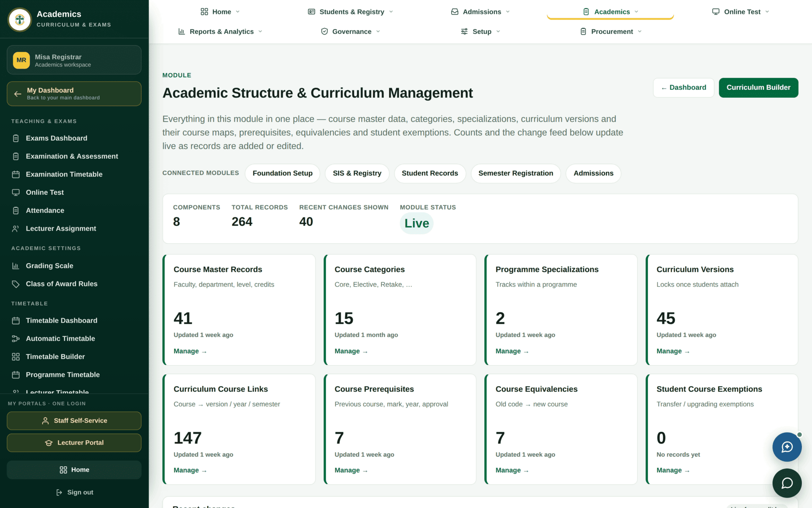This screenshot has height=508, width=812.
Task: Open the Course Equivalencies card
Action: point(561,429)
